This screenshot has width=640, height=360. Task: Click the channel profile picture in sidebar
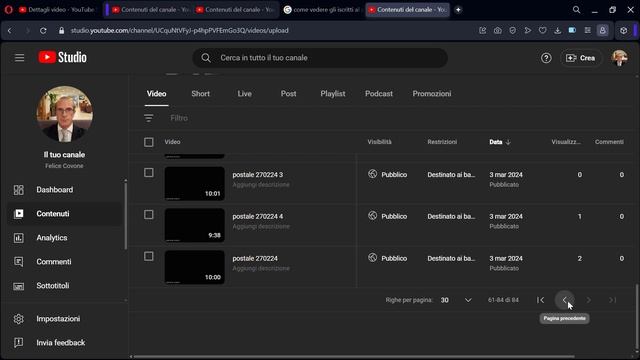[x=64, y=114]
